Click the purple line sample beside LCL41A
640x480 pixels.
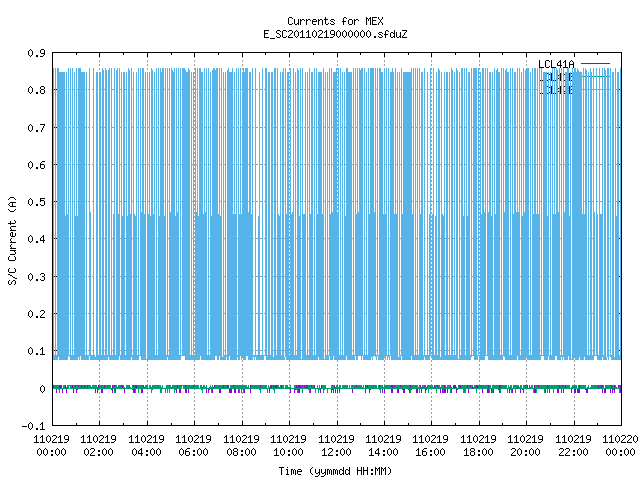pyautogui.click(x=595, y=64)
